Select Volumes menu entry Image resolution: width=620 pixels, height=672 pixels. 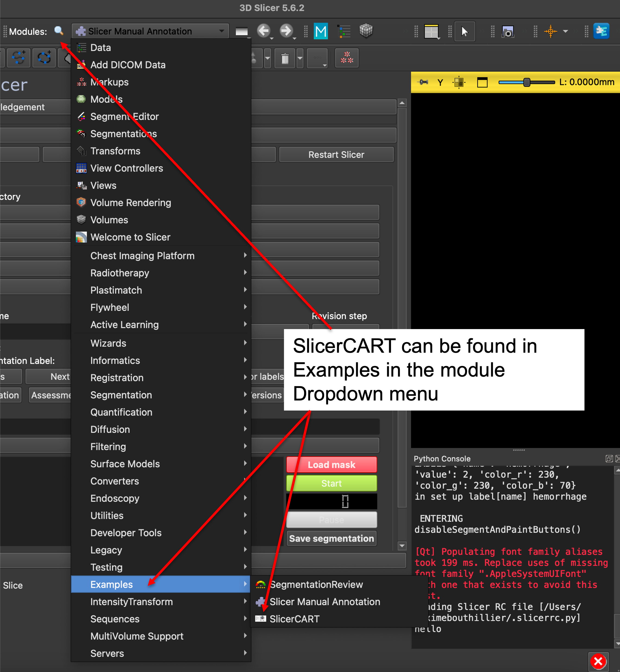point(161,220)
